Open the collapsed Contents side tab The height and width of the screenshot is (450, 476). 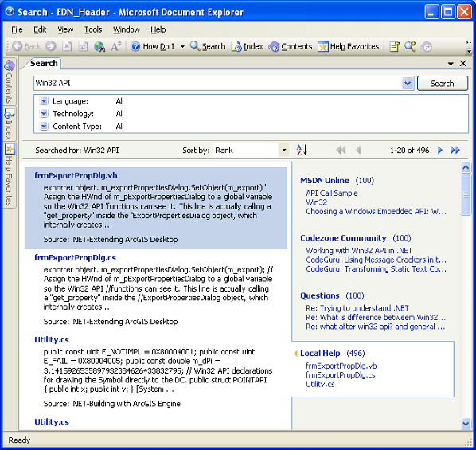[x=10, y=82]
